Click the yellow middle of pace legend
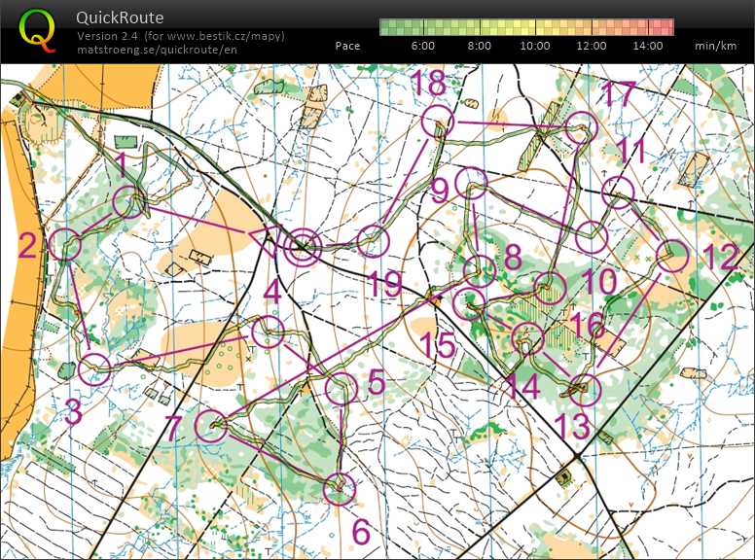755x560 pixels. click(526, 26)
